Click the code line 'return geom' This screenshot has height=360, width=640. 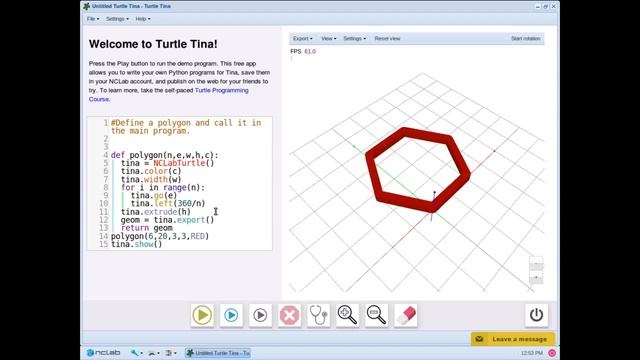point(147,228)
